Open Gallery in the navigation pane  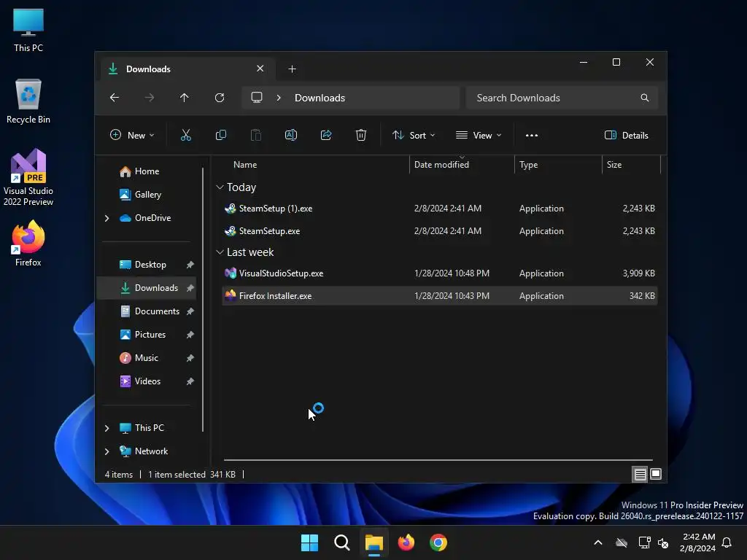point(147,194)
